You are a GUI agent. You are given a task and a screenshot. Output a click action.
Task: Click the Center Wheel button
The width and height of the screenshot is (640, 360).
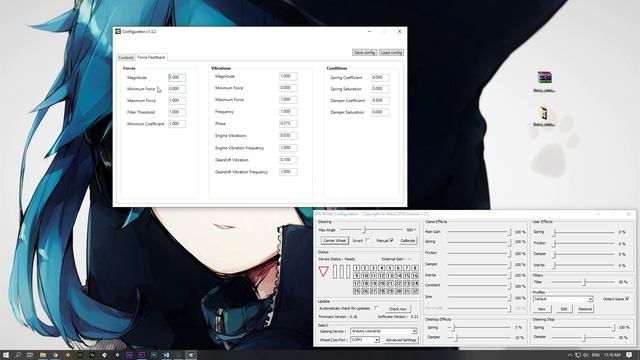[334, 240]
